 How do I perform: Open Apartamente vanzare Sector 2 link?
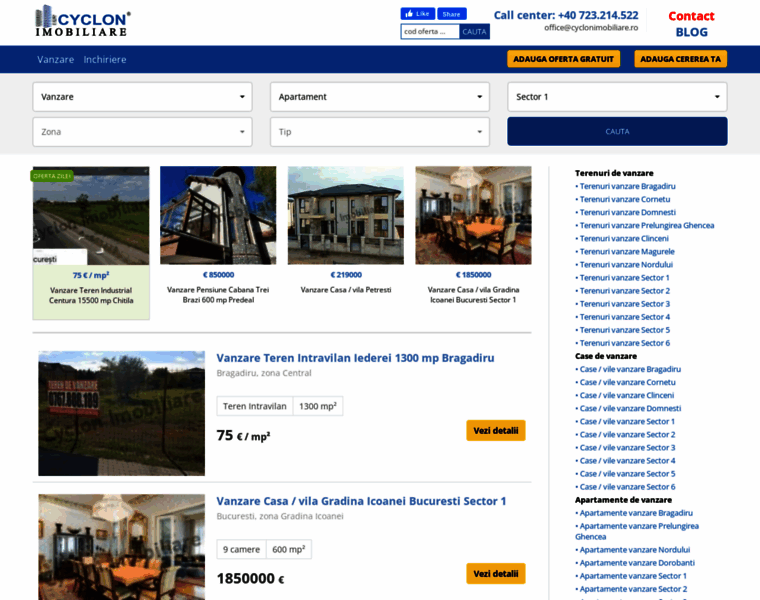pos(631,589)
